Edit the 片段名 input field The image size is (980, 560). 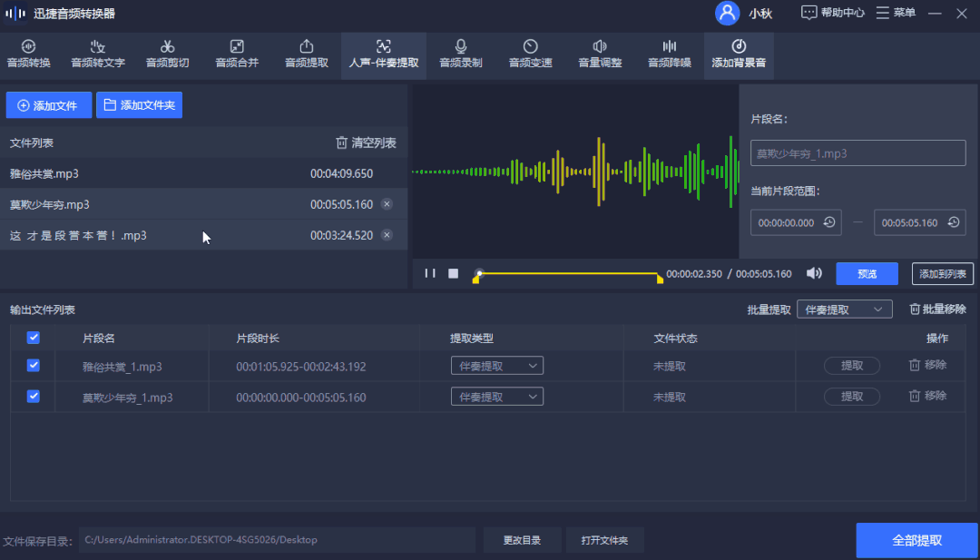(x=858, y=153)
